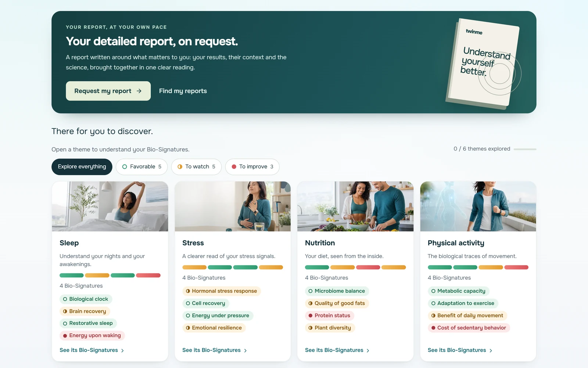Image resolution: width=588 pixels, height=368 pixels.
Task: Click the twinme report booklet illustration
Action: coord(483,64)
